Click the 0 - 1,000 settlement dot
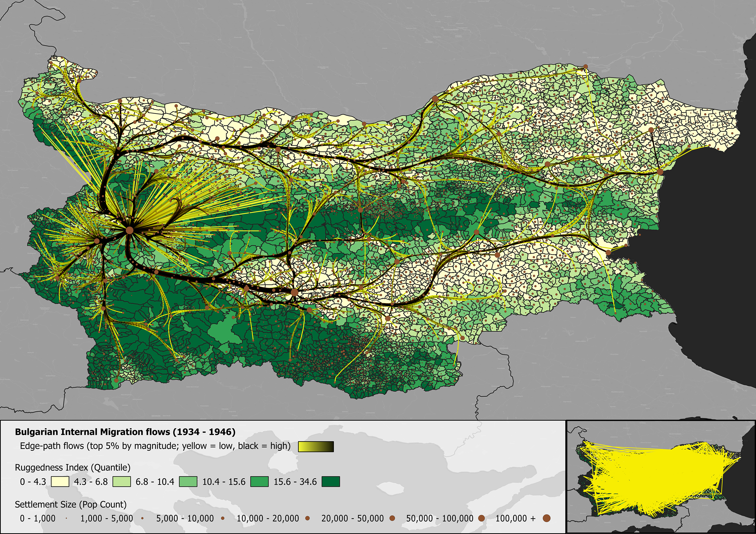756x534 pixels. point(66,518)
